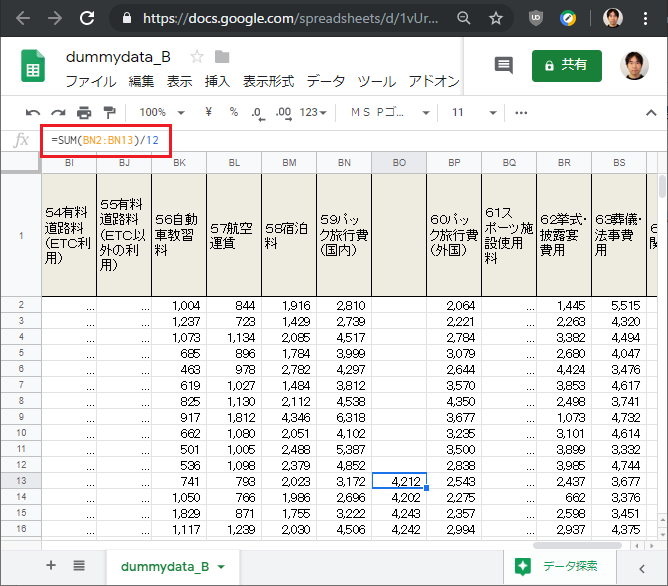
Task: Click the browser forward arrow
Action: [55, 18]
